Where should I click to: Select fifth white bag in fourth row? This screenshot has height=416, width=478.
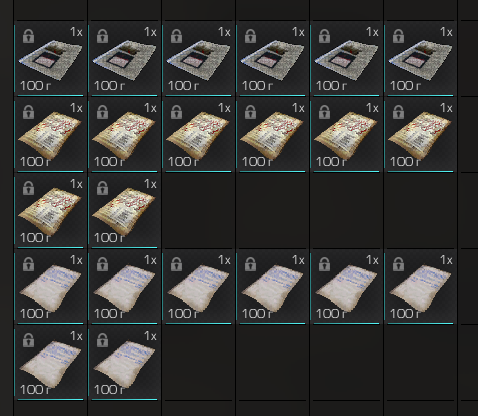(x=346, y=287)
